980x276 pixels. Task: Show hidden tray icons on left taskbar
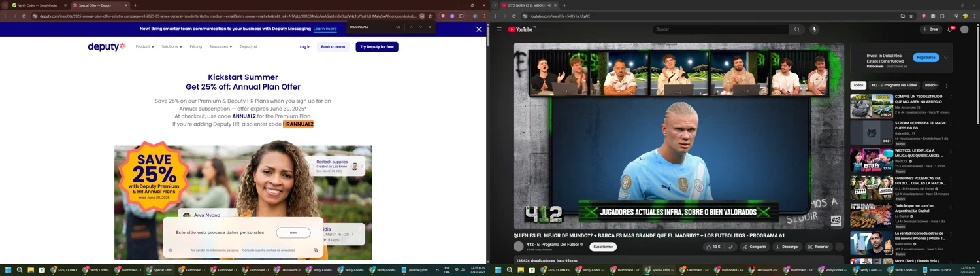click(437, 269)
